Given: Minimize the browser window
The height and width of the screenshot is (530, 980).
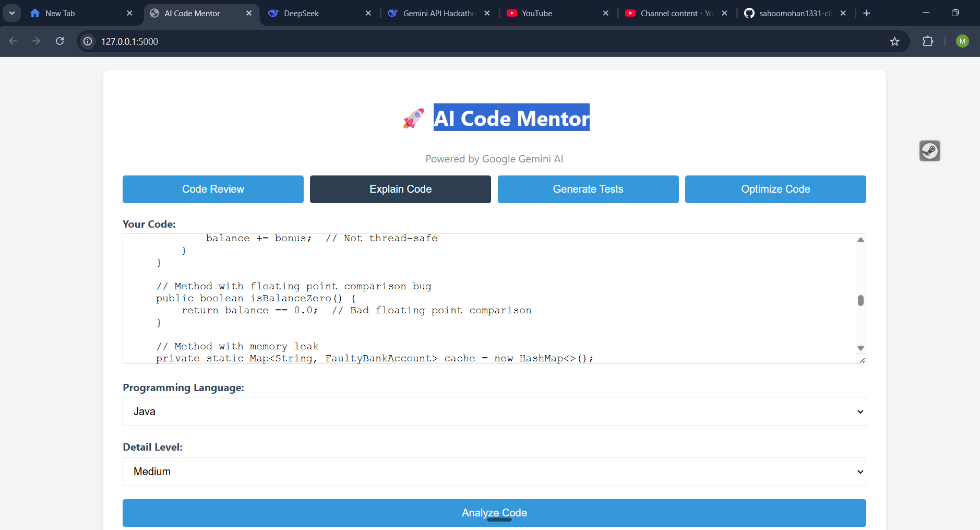Looking at the screenshot, I should [x=926, y=13].
